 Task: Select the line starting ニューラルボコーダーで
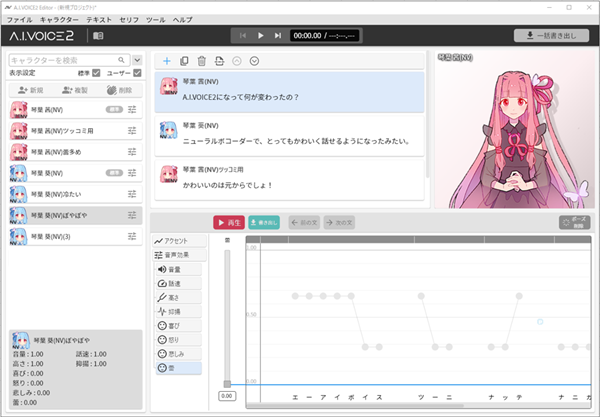point(289,136)
